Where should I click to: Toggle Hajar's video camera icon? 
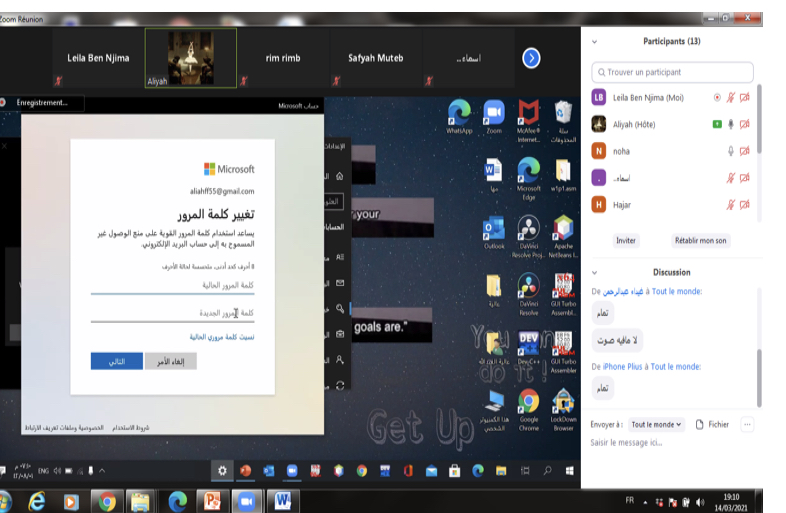pos(744,205)
